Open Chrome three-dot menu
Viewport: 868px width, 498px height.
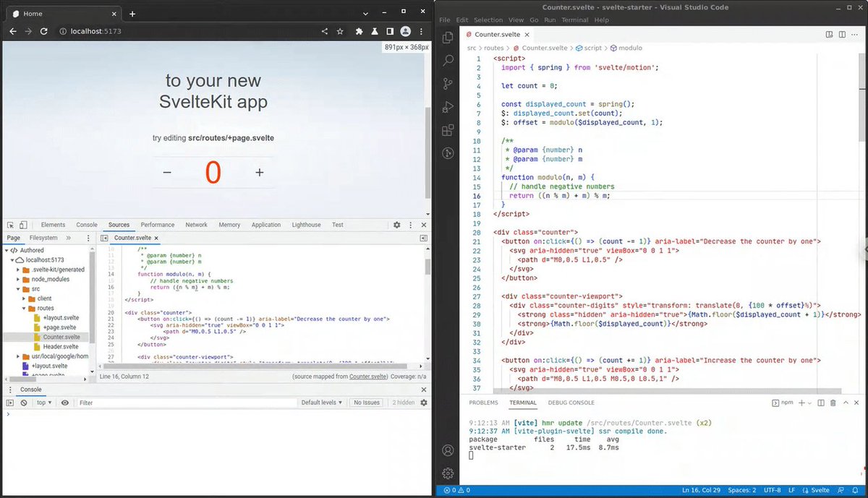[422, 31]
